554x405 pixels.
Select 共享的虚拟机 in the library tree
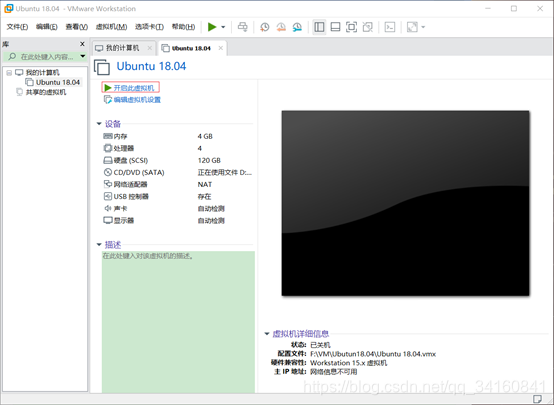click(x=46, y=92)
